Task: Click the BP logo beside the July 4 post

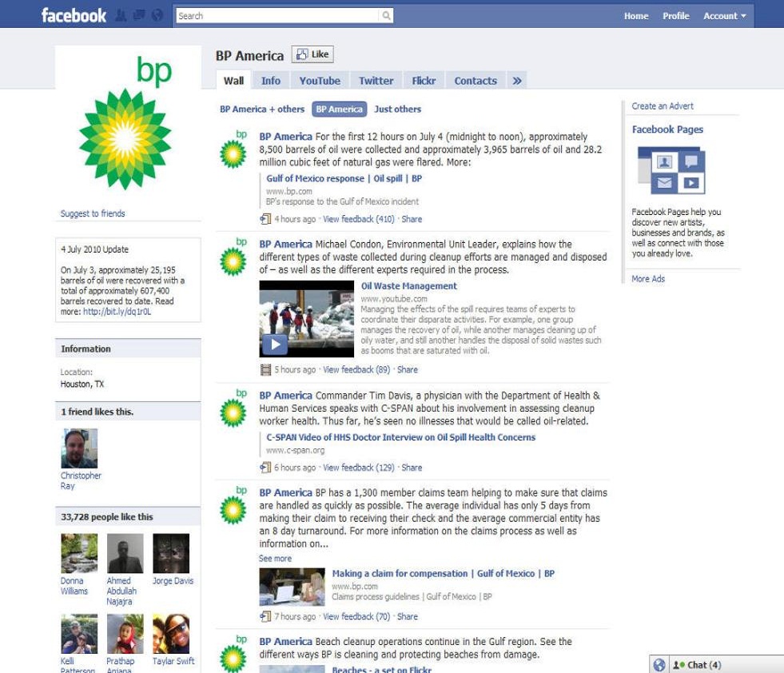Action: click(233, 149)
